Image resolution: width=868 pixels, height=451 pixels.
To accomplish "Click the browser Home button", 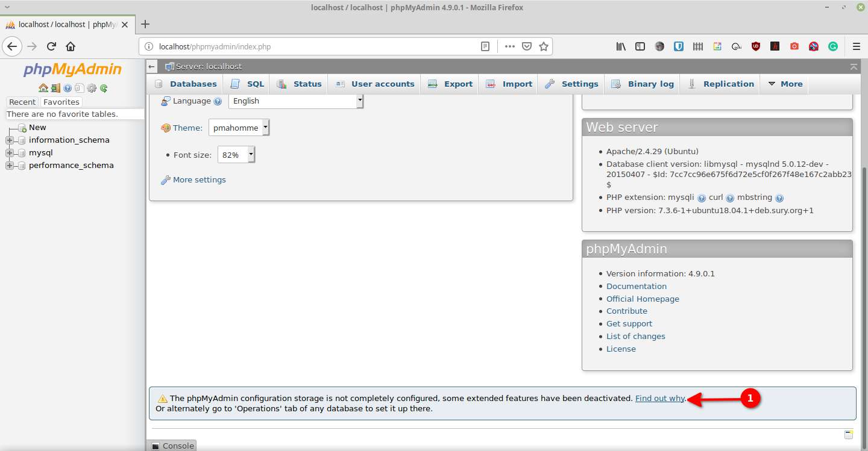I will click(71, 46).
